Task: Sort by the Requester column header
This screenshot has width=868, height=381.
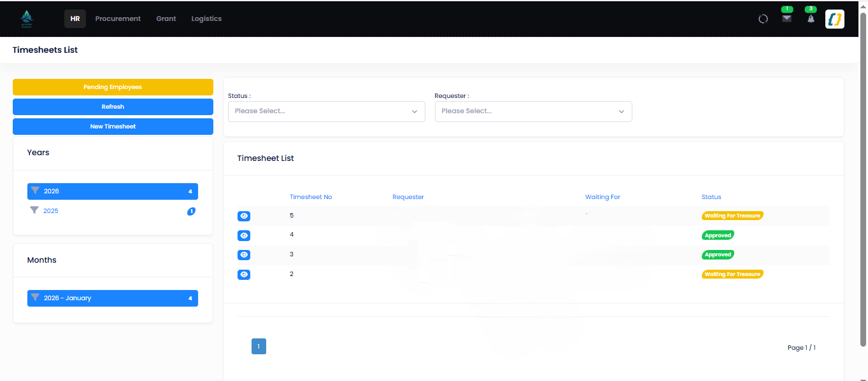Action: (408, 197)
